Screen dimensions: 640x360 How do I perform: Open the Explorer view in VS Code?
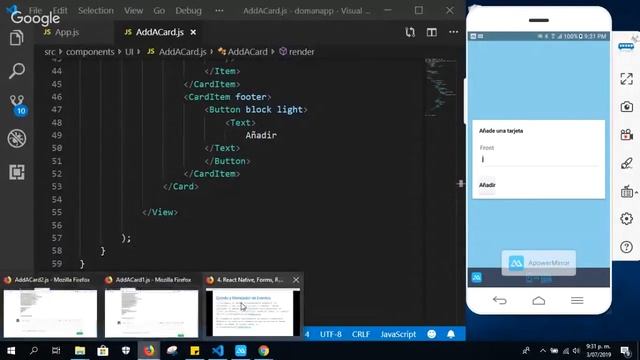(16, 38)
